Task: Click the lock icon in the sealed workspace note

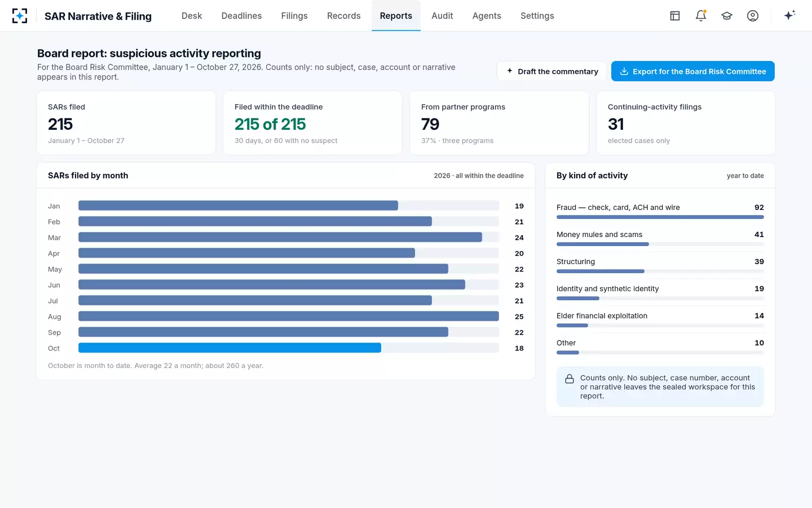Action: coord(570,379)
